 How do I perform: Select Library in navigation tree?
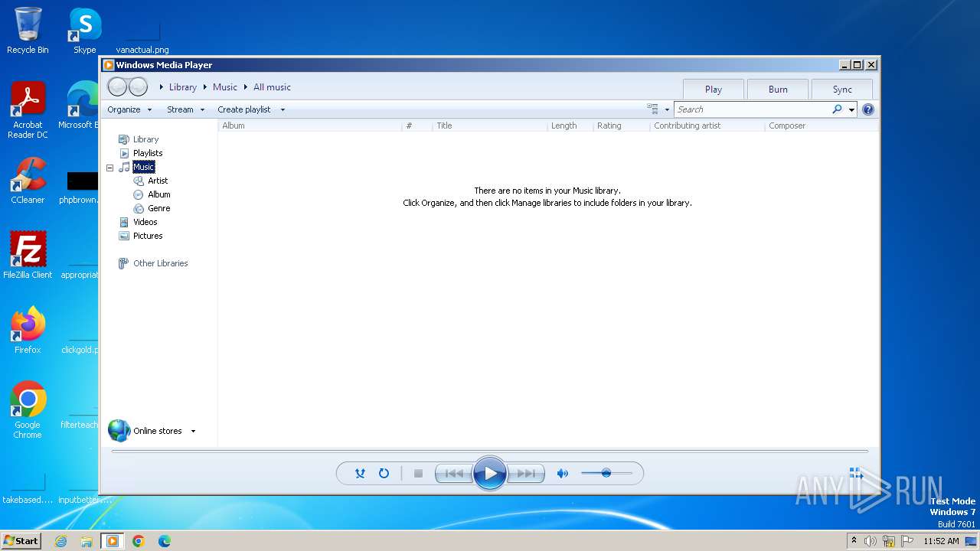coord(145,139)
